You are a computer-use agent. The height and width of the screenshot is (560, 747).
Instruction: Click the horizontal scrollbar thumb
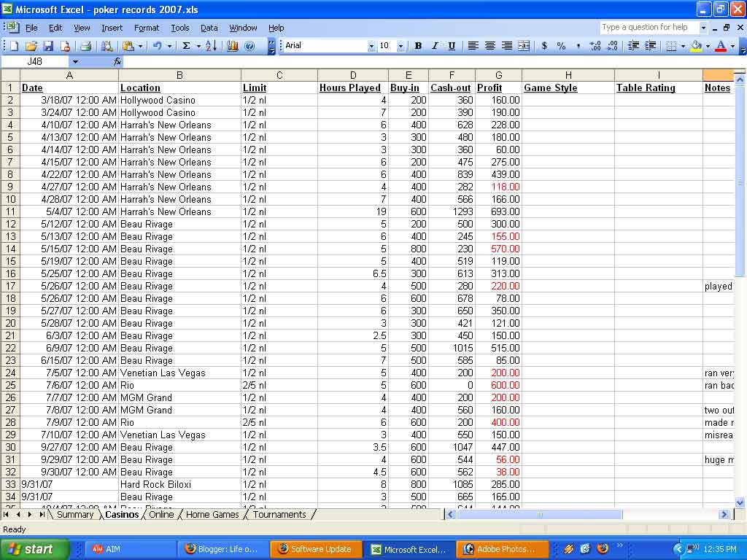pos(539,514)
